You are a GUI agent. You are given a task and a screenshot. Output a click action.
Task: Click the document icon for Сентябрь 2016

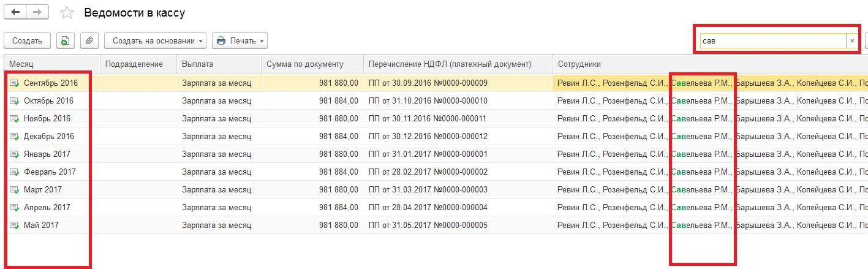point(15,83)
